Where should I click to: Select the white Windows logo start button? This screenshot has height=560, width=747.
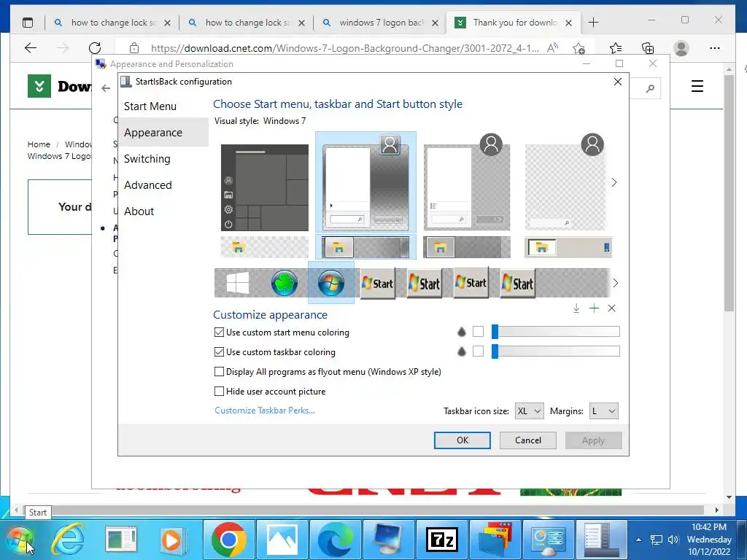coord(237,283)
